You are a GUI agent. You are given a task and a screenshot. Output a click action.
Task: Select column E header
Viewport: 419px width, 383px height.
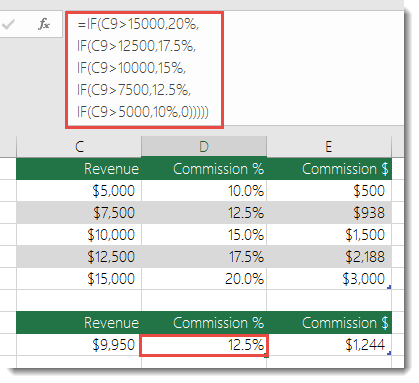tap(329, 146)
